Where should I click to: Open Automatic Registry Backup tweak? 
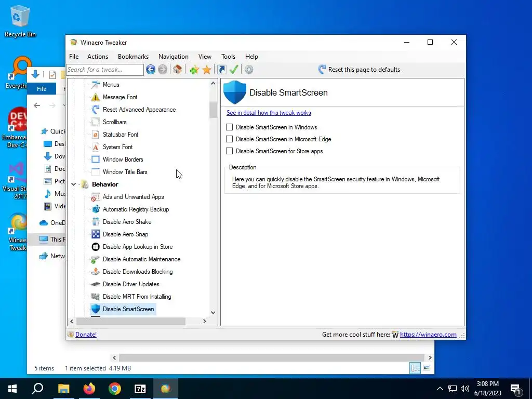pos(136,209)
